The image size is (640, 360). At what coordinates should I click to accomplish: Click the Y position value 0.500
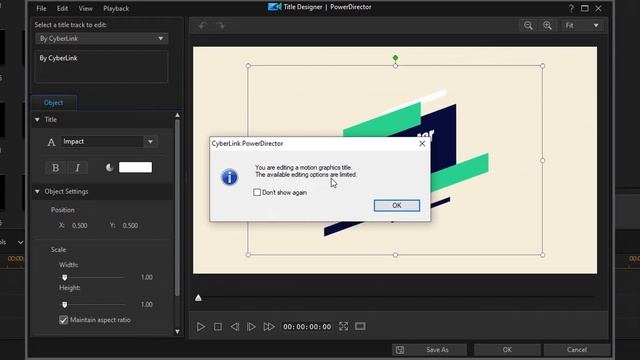pyautogui.click(x=130, y=225)
